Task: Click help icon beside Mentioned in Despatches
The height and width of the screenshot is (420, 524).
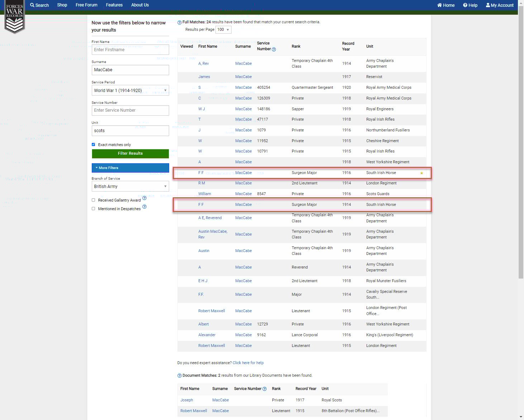Action: click(144, 207)
